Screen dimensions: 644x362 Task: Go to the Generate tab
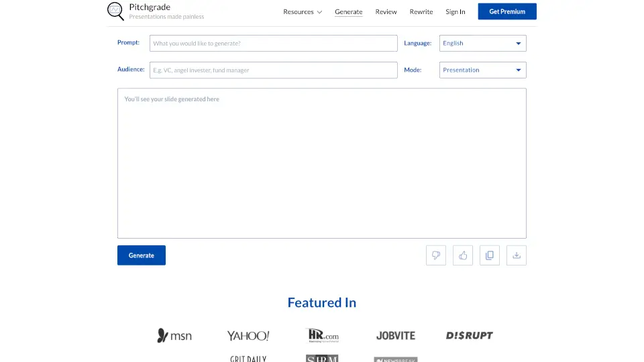point(349,12)
